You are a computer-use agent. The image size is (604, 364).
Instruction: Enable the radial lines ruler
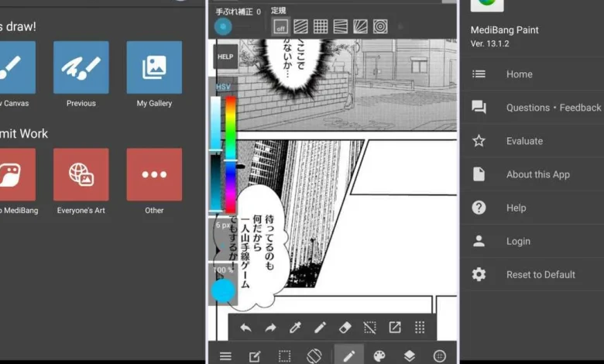[360, 27]
